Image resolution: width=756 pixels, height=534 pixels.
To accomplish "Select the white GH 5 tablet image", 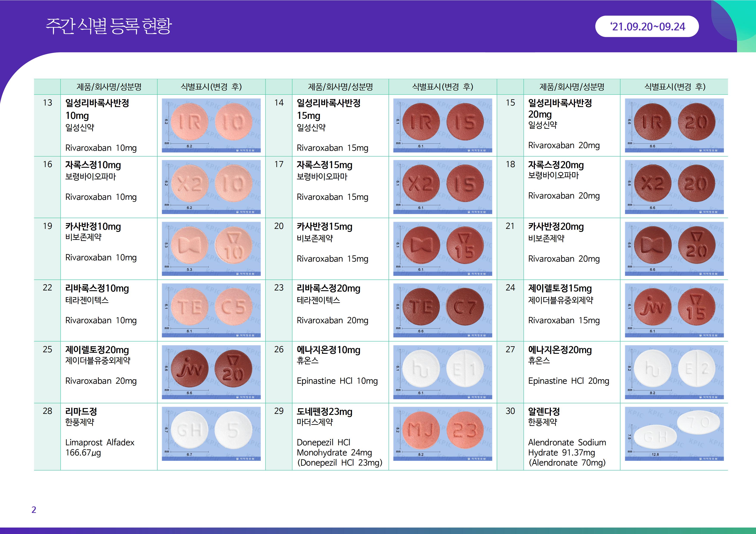I will coord(211,433).
